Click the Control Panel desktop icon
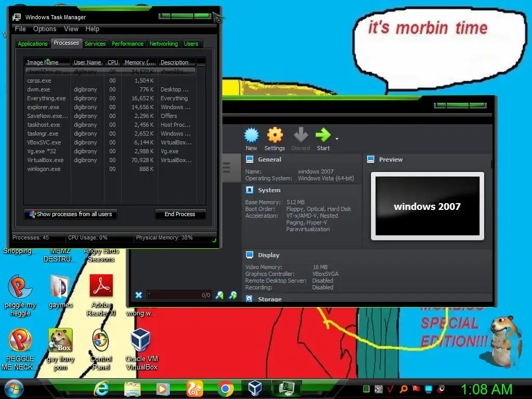Viewport: 532px width, 399px height. (x=101, y=350)
